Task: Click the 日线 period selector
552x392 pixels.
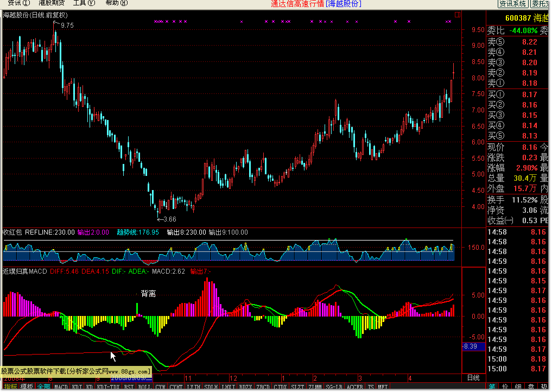Action: tap(473, 378)
